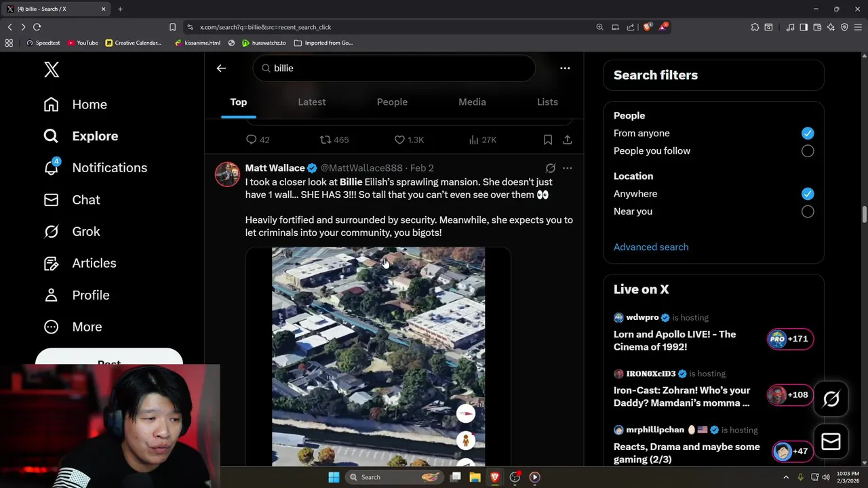Image resolution: width=868 pixels, height=488 pixels.
Task: Click Grok explain icon on Matt Wallace post
Action: tap(551, 168)
